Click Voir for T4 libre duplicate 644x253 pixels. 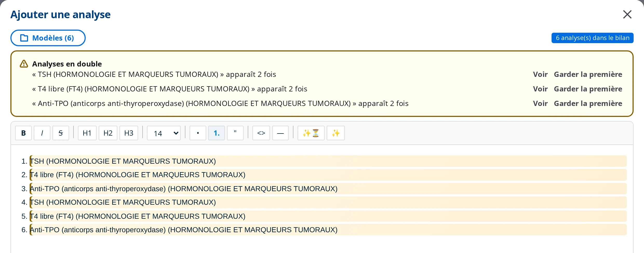tap(540, 89)
